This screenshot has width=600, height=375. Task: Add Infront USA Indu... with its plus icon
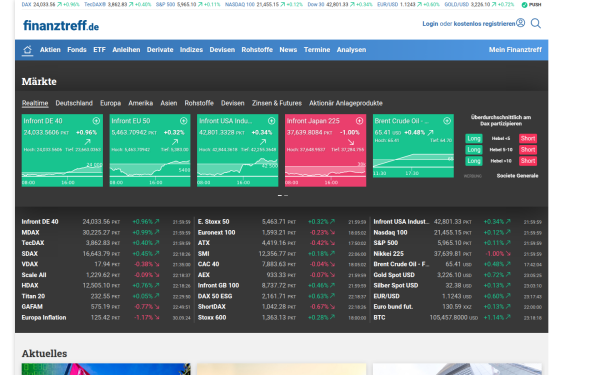[x=271, y=121]
